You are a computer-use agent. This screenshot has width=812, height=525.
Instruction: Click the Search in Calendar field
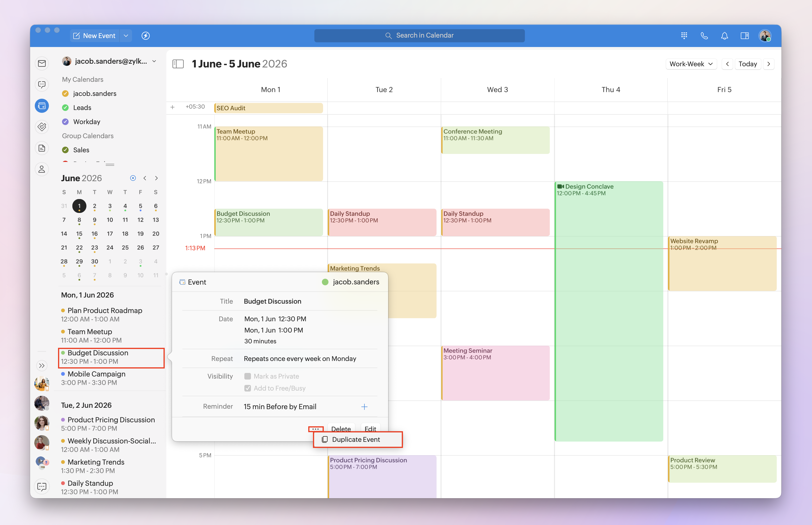(419, 35)
